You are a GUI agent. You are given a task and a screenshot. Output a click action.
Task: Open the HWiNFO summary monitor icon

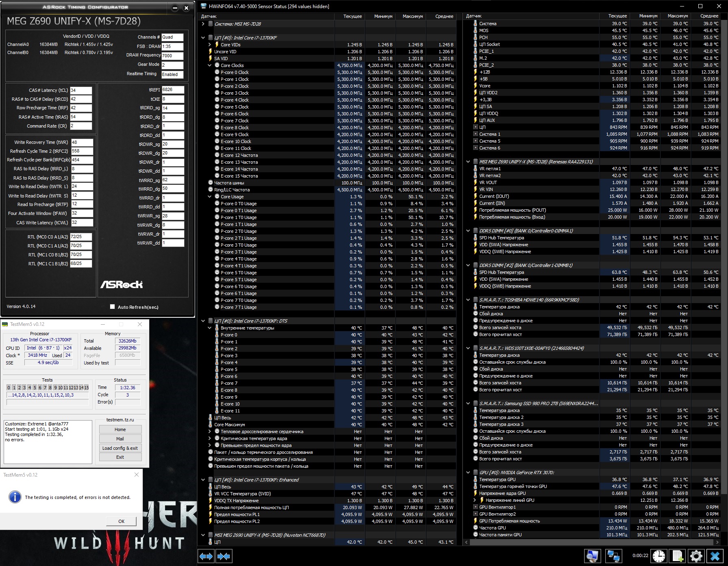593,556
